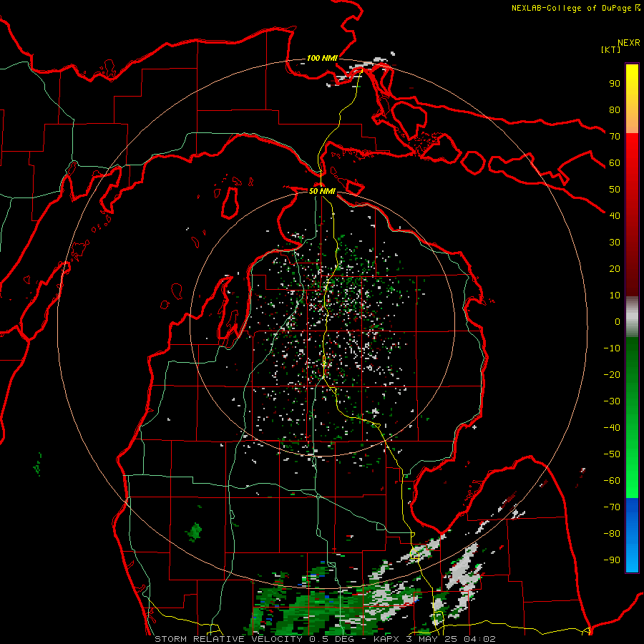This screenshot has height=644, width=644.
Task: Click the 0 knot scale label
Action: coord(618,321)
